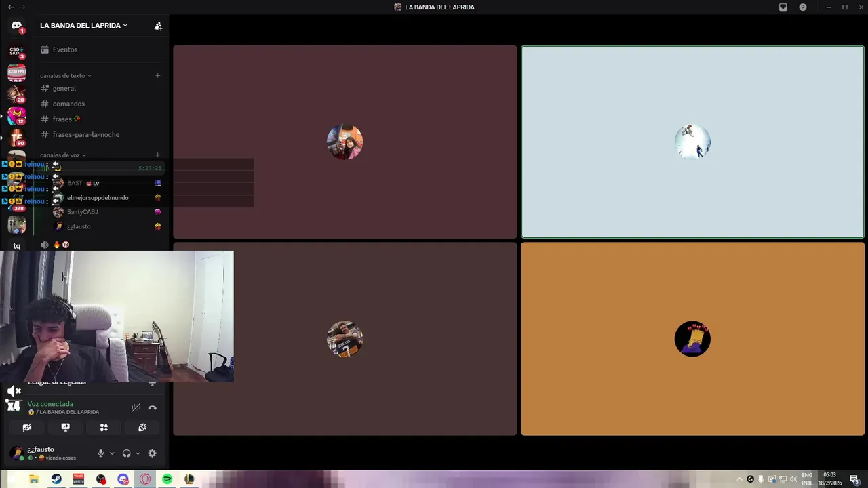Click the Voz conectada status text
868x488 pixels.
50,404
